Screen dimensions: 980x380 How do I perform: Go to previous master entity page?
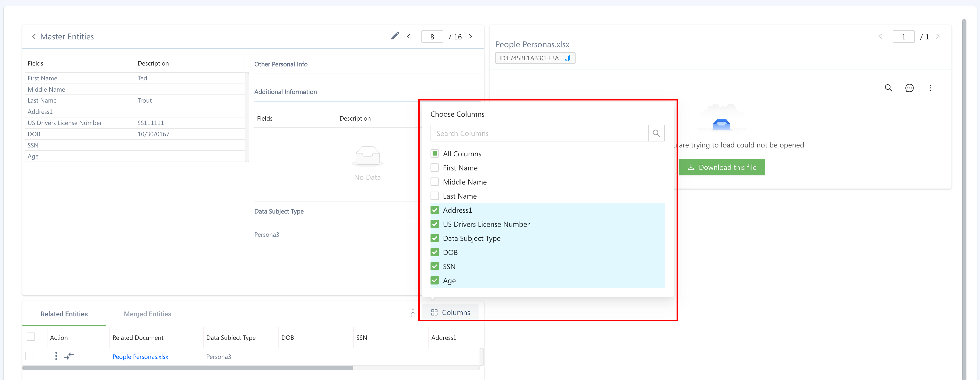coord(409,37)
